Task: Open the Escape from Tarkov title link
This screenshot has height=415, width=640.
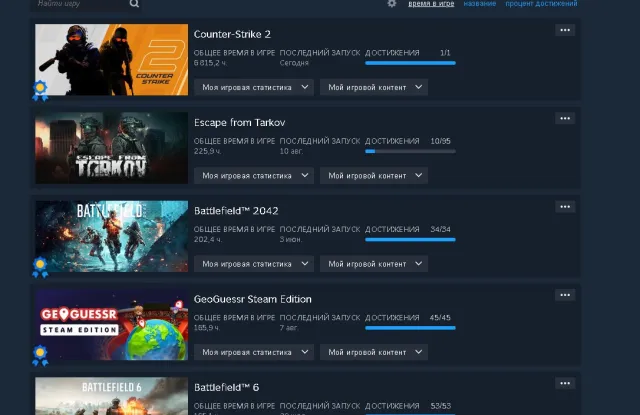Action: 240,122
